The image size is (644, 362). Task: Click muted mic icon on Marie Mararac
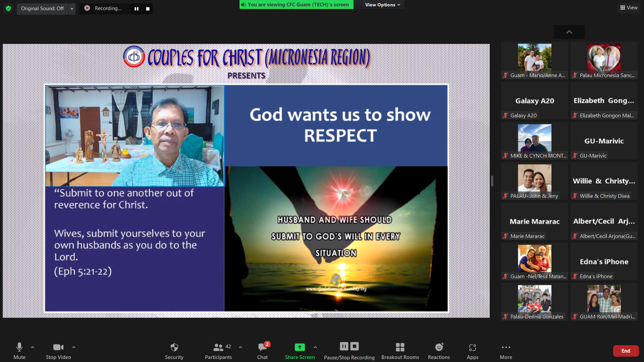(505, 236)
